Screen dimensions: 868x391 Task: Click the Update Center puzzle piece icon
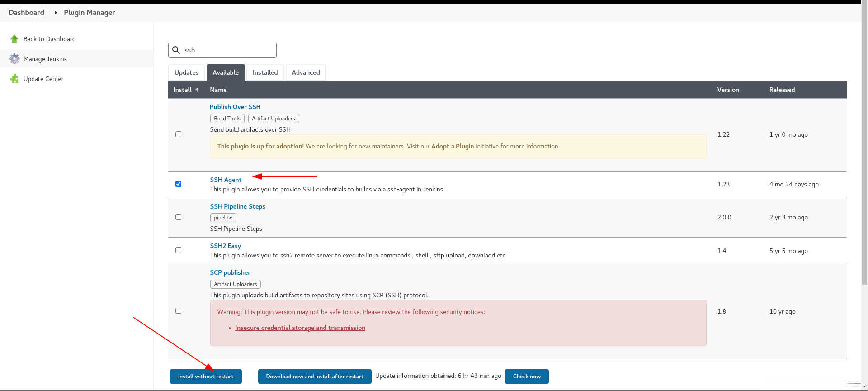[14, 79]
